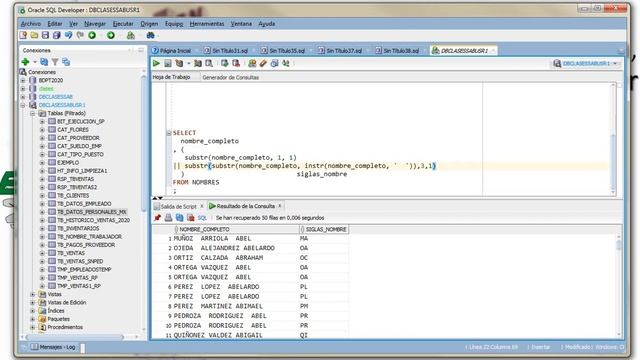Expand the BDPT2020 connection node
640x360 pixels.
pos(23,80)
